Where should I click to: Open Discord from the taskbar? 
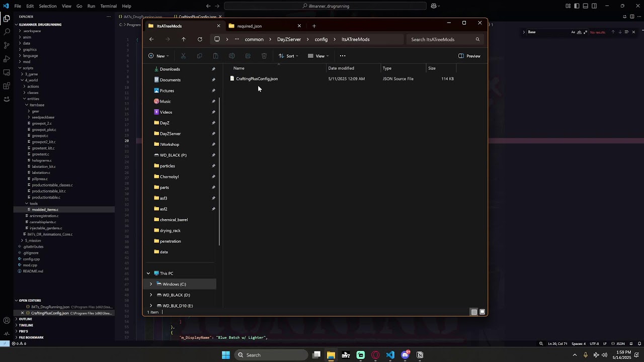coord(406,355)
